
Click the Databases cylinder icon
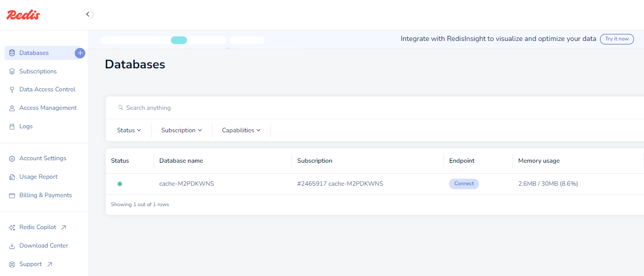point(12,53)
